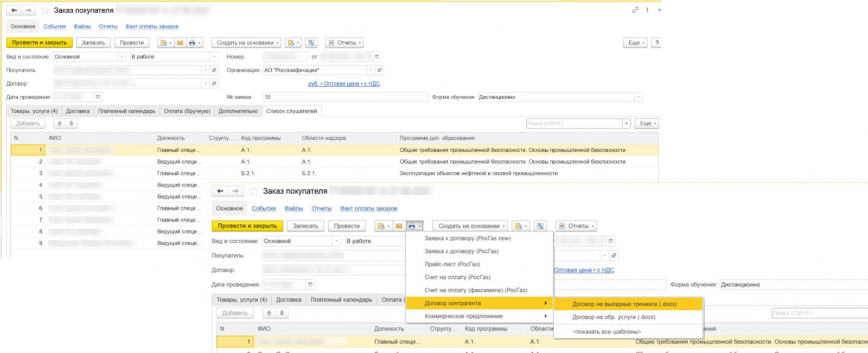This screenshot has height=353, width=868.
Task: Click the Записать button in the upper window
Action: pos(93,43)
